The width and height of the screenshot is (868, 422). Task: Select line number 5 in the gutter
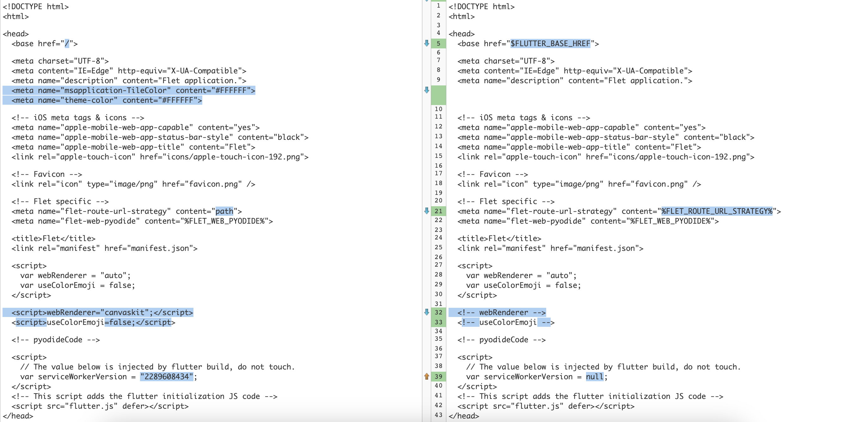pyautogui.click(x=438, y=43)
